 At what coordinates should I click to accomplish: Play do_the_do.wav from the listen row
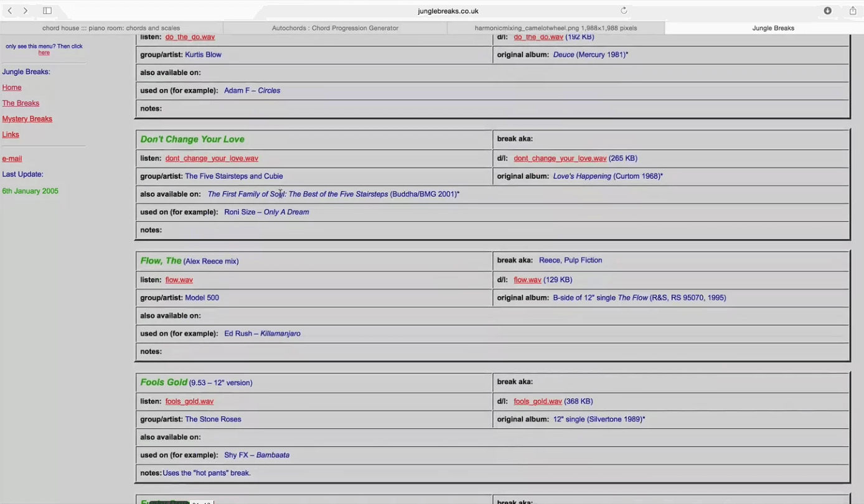click(x=190, y=37)
